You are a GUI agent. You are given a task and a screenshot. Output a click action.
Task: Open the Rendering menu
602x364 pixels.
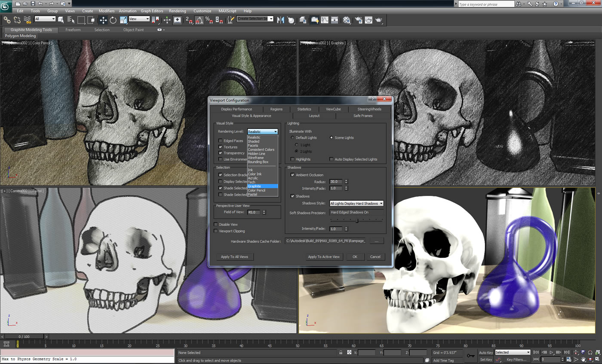[178, 11]
